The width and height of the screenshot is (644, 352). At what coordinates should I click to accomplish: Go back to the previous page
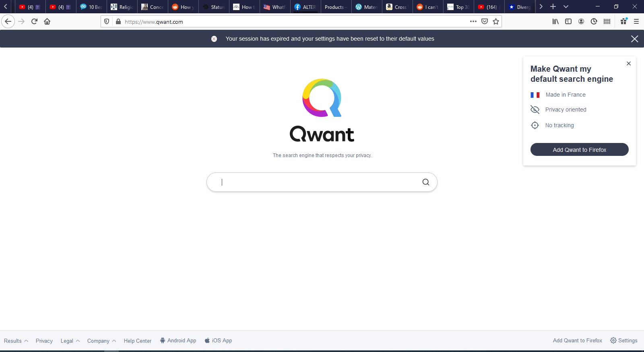tap(8, 21)
